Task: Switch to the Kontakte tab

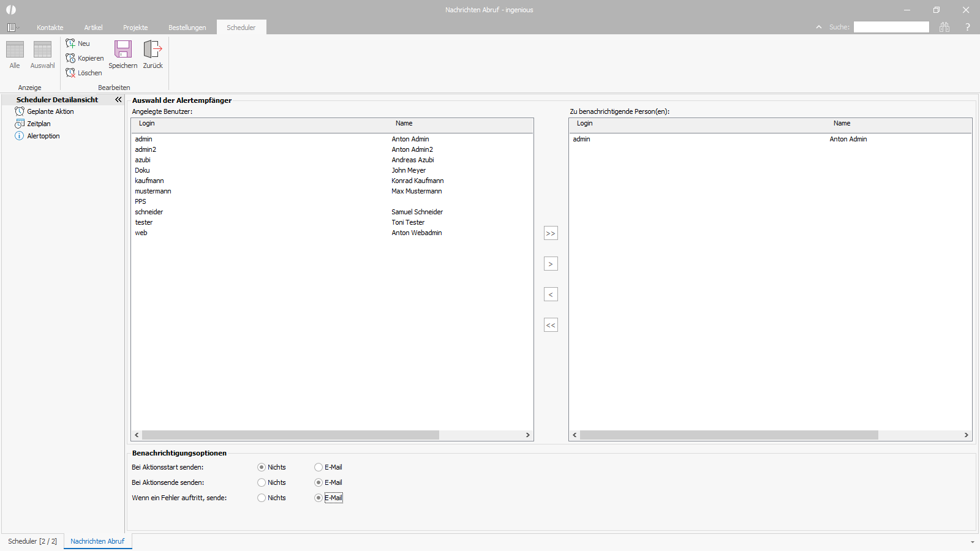Action: click(50, 28)
